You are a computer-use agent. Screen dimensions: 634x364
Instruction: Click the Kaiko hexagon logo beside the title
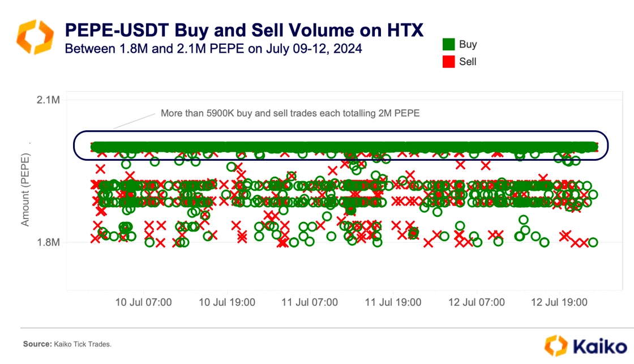coord(35,37)
